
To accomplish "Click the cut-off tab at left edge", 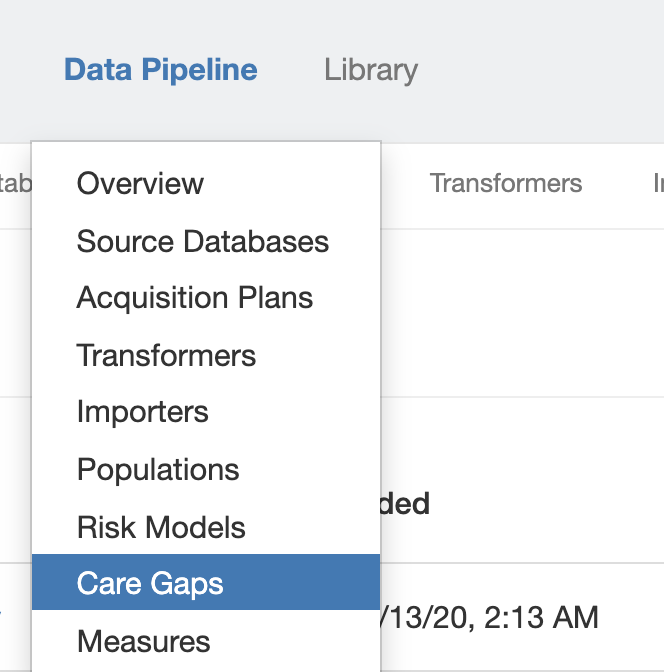I will [15, 183].
